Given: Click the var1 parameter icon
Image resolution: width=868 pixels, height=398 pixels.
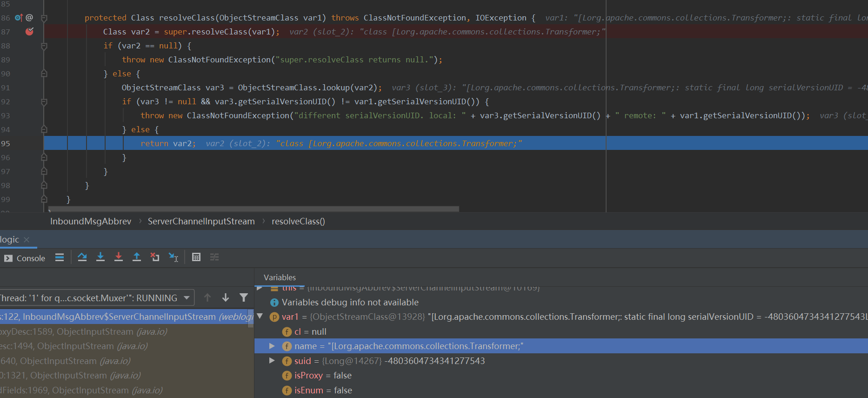Looking at the screenshot, I should tap(274, 317).
